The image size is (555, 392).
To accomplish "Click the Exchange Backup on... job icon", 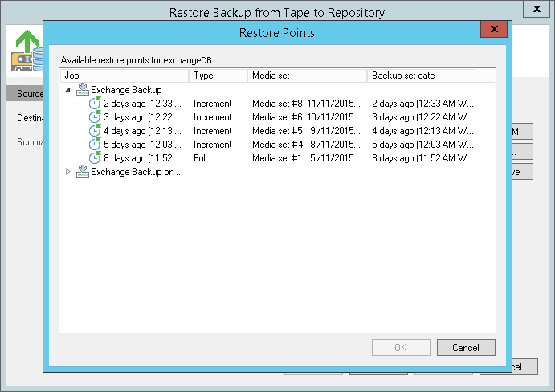I will tap(83, 171).
